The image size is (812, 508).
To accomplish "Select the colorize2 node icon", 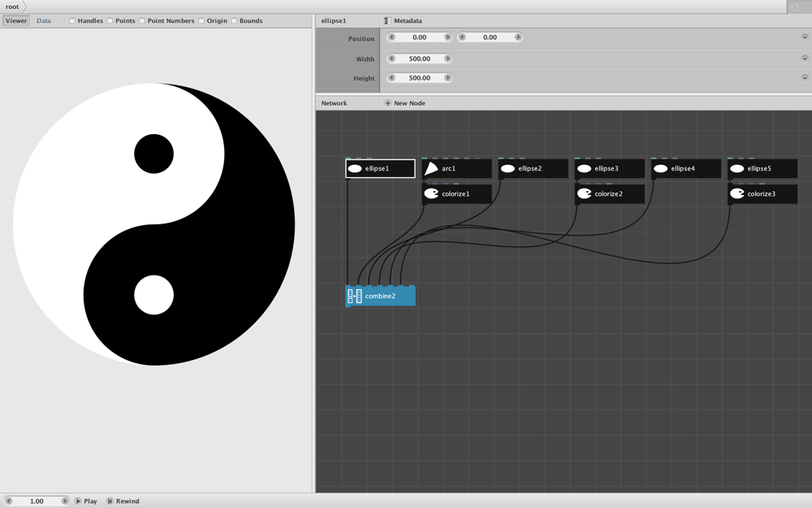I will point(584,194).
